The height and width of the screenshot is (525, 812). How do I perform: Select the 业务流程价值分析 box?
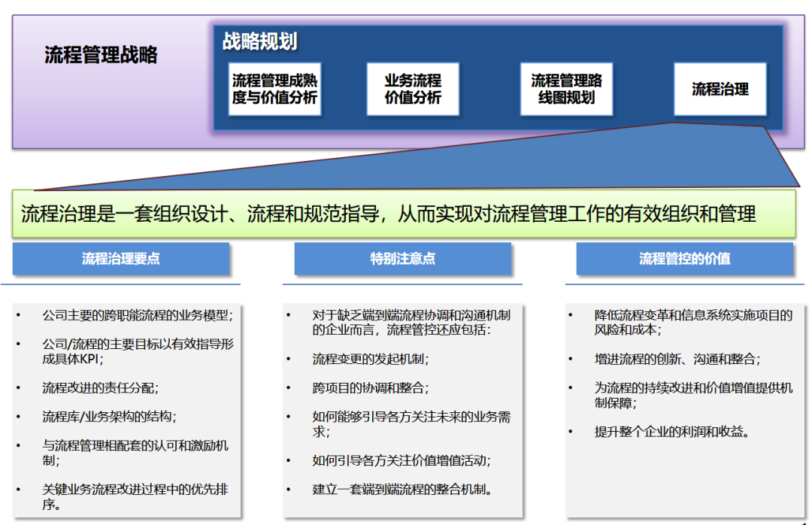click(413, 89)
